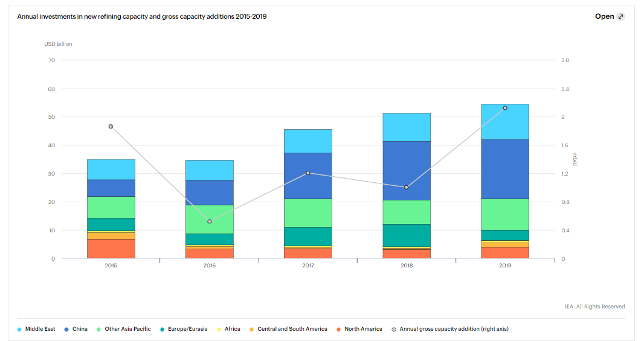
Task: Click the dark blue China legend dot
Action: [66, 330]
